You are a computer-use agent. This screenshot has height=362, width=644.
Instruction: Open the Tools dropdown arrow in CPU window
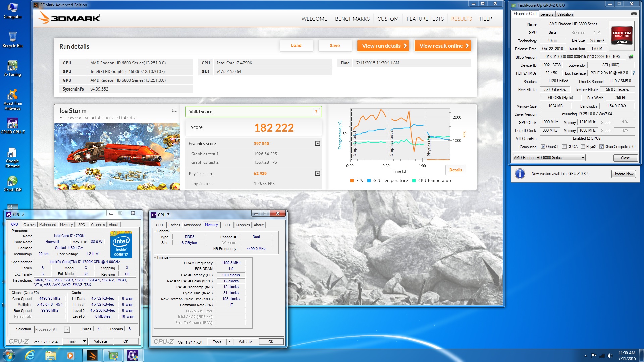coord(84,341)
